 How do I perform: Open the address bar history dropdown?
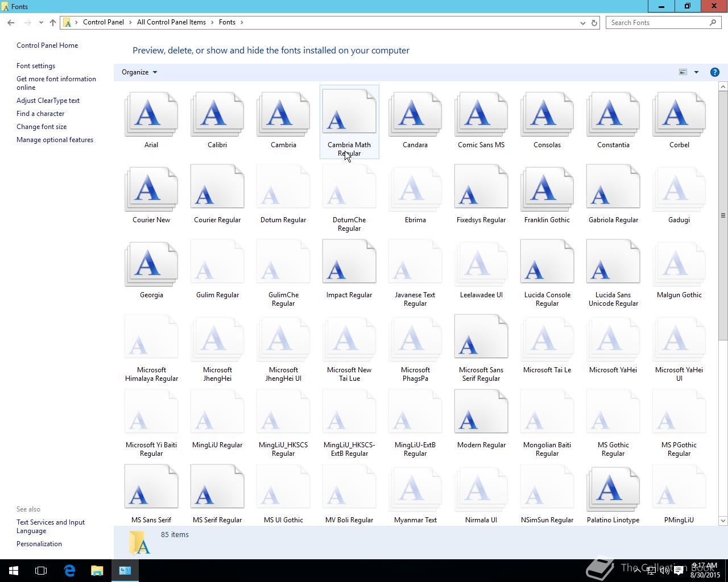click(582, 23)
